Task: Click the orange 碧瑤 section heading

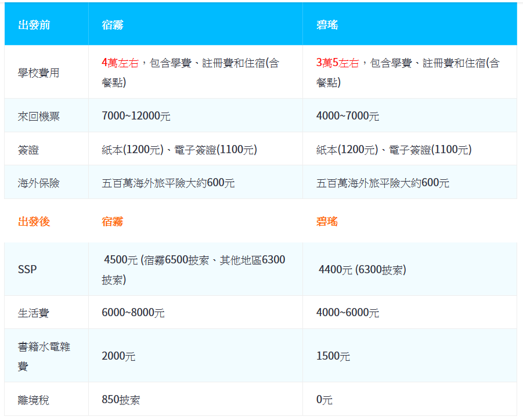Action: 327,222
